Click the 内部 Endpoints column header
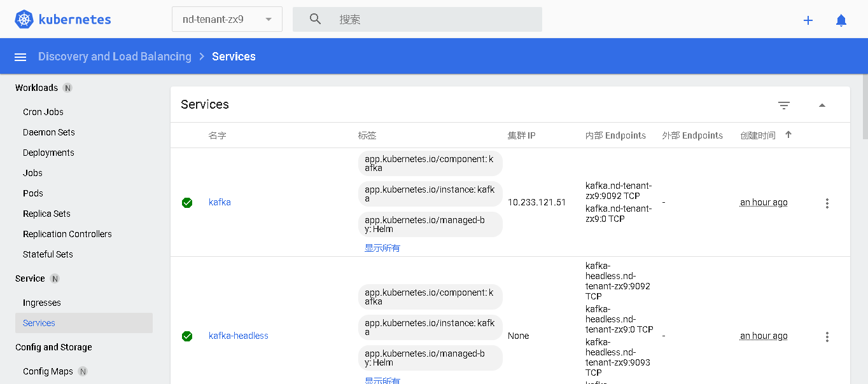Screen dimensions: 868x384 coord(615,135)
